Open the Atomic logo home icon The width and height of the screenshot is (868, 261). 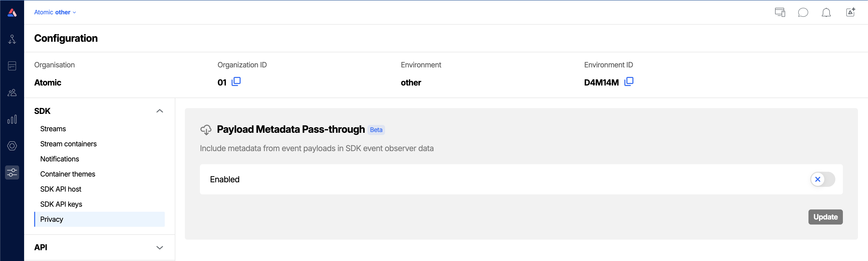12,12
